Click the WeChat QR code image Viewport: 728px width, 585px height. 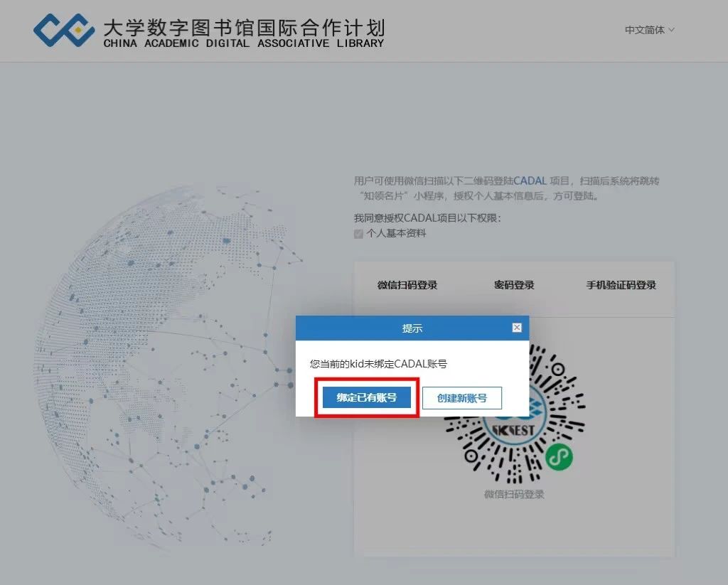point(514,413)
